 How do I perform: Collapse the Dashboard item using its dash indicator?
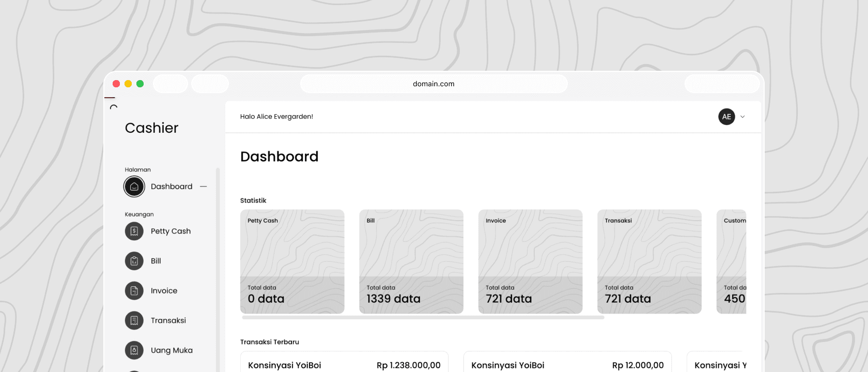tap(204, 187)
